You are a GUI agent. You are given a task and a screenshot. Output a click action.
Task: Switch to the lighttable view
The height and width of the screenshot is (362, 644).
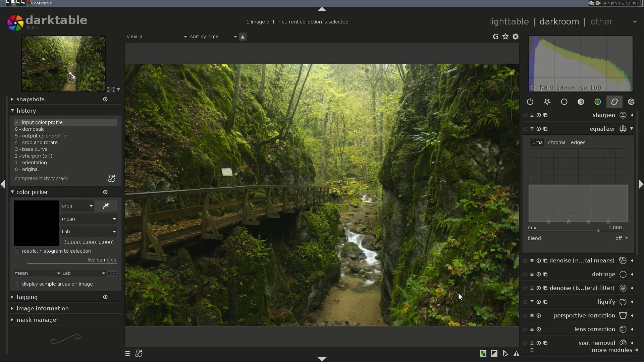coord(508,22)
